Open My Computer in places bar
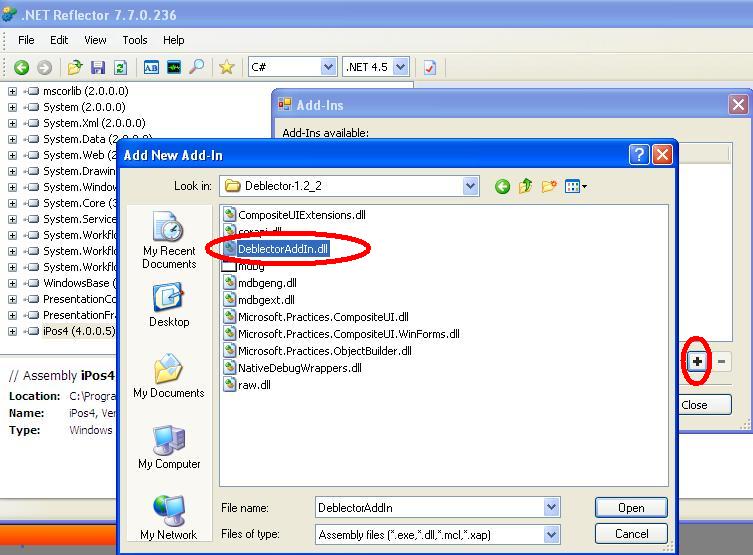 tap(169, 447)
